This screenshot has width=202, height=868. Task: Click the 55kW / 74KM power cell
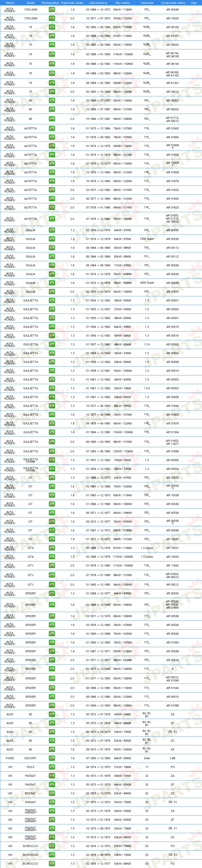click(x=122, y=388)
